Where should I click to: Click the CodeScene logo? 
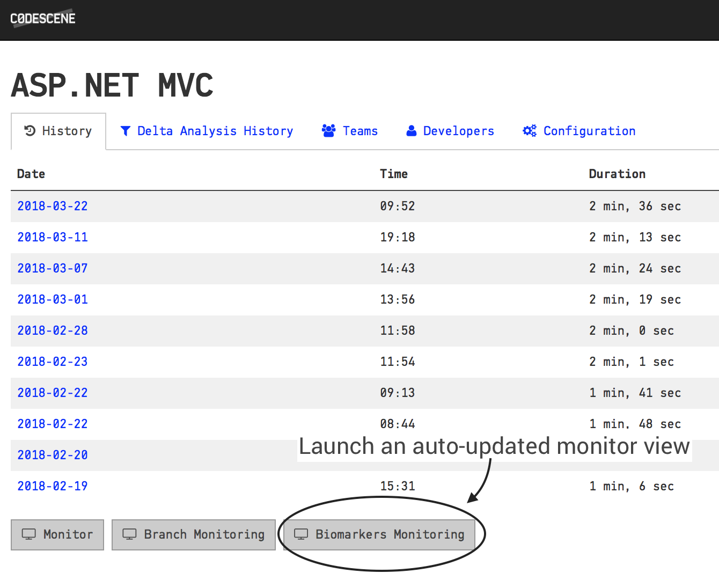coord(43,18)
